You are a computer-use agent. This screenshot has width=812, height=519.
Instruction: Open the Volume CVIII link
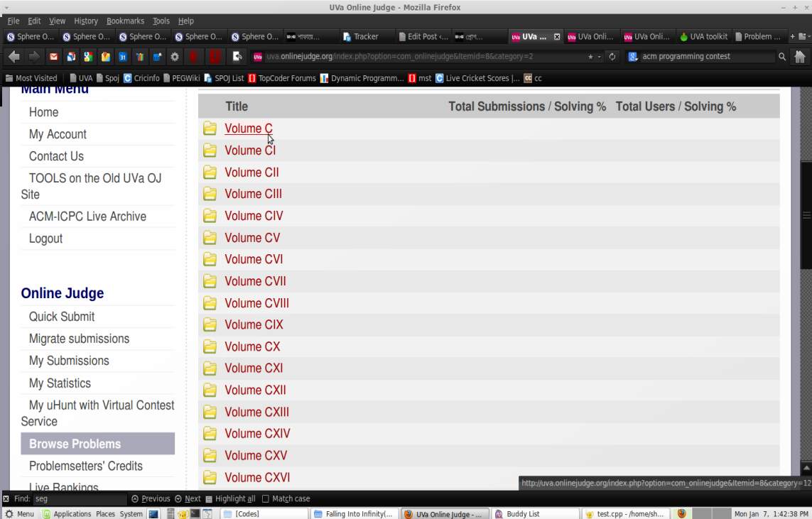coord(256,303)
